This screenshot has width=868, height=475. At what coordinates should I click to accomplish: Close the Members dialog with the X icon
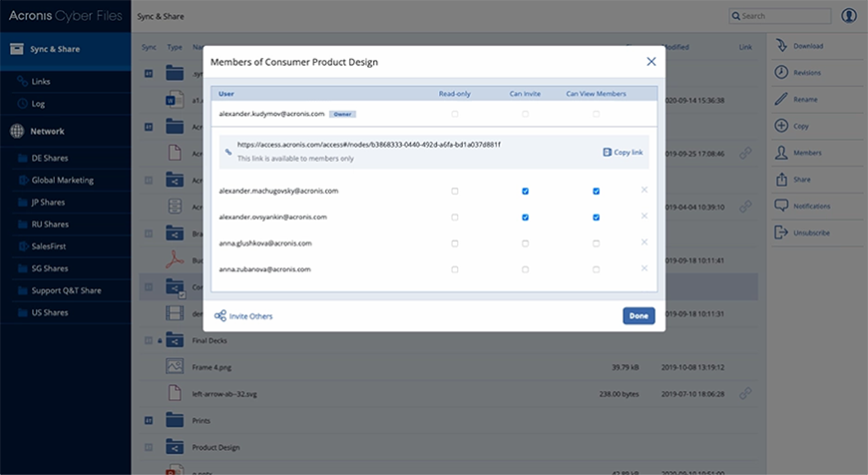651,62
